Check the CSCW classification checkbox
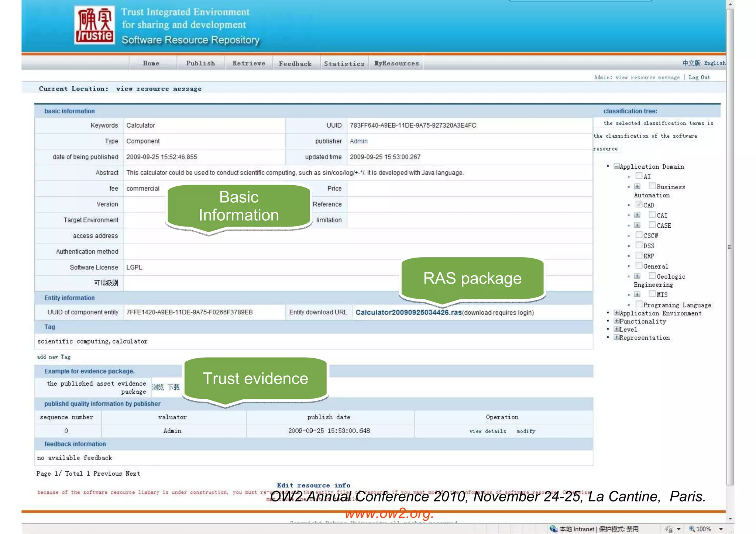The image size is (756, 534). coord(639,235)
